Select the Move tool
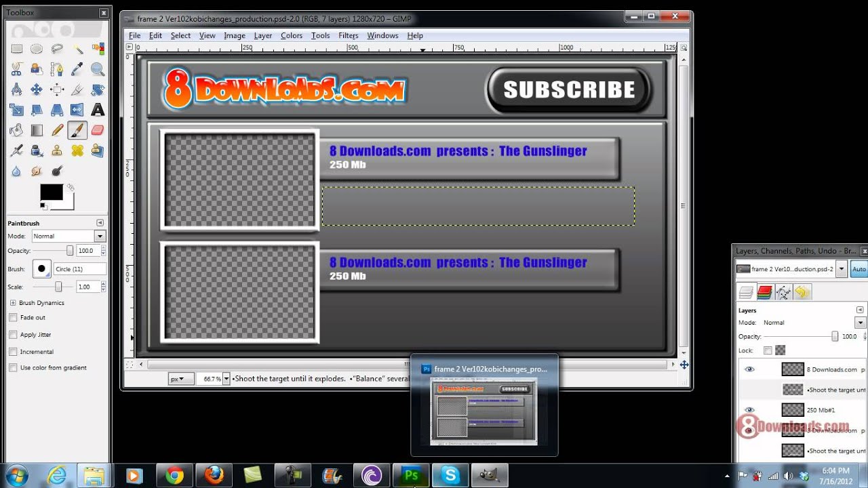868x488 pixels. (37, 89)
